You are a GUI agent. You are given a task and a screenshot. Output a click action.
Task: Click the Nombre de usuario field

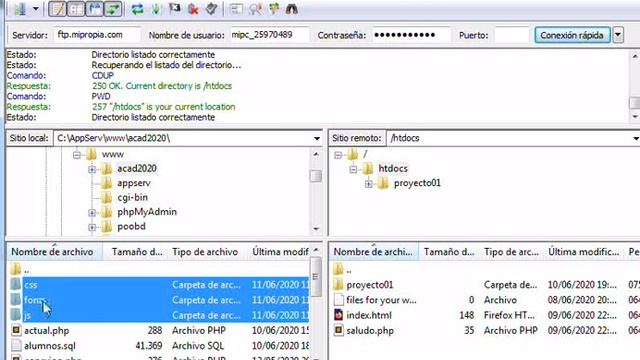click(269, 35)
